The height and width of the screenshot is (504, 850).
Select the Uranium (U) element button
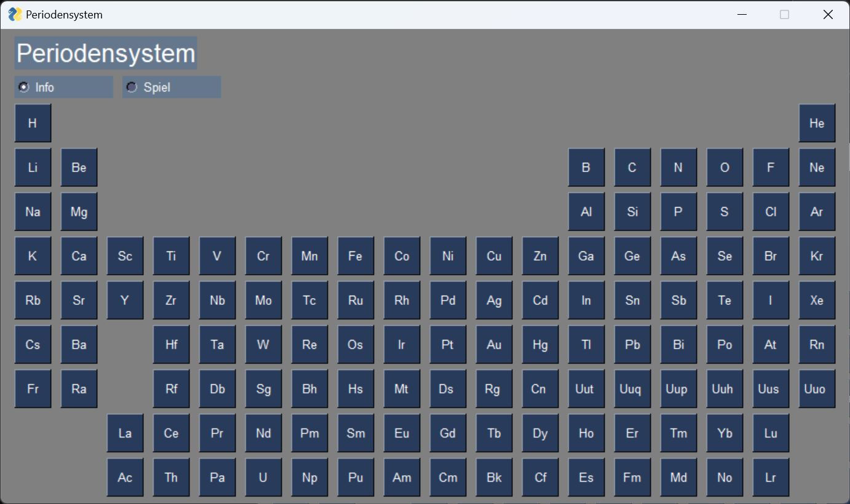(263, 477)
